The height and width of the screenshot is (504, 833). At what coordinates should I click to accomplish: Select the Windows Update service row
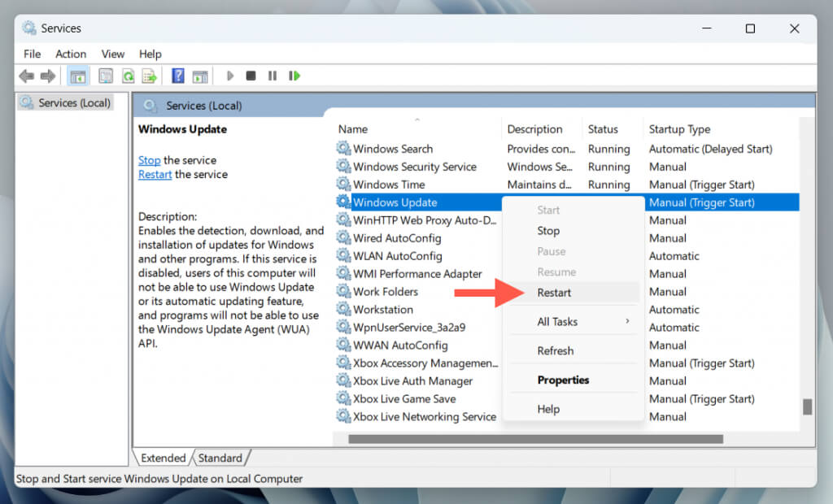tap(566, 202)
